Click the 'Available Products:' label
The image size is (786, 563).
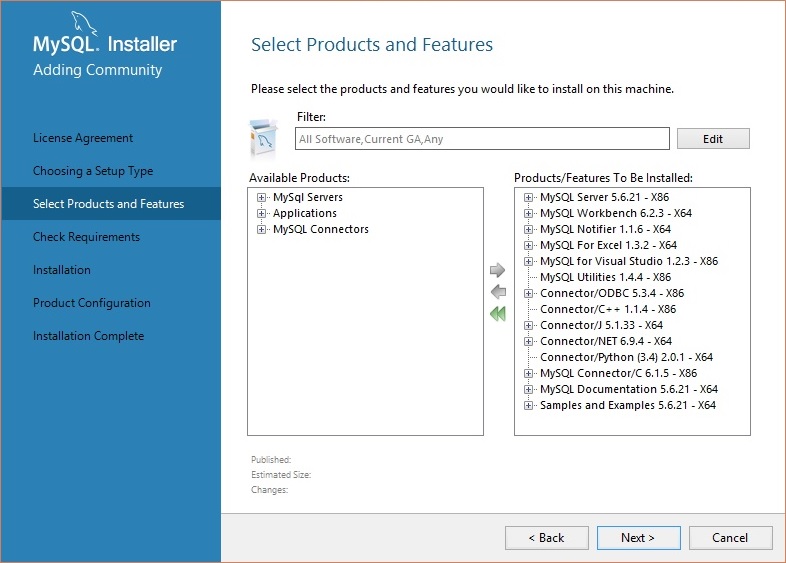(x=299, y=178)
